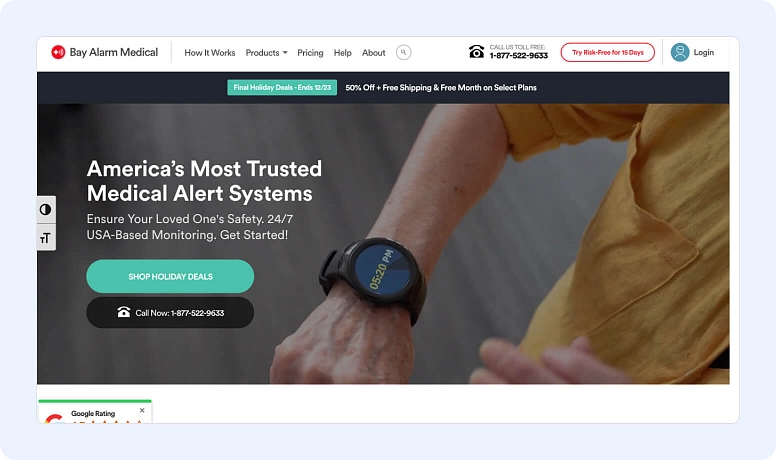Click the phone icon in Call Now button
This screenshot has height=460, width=776.
click(124, 312)
